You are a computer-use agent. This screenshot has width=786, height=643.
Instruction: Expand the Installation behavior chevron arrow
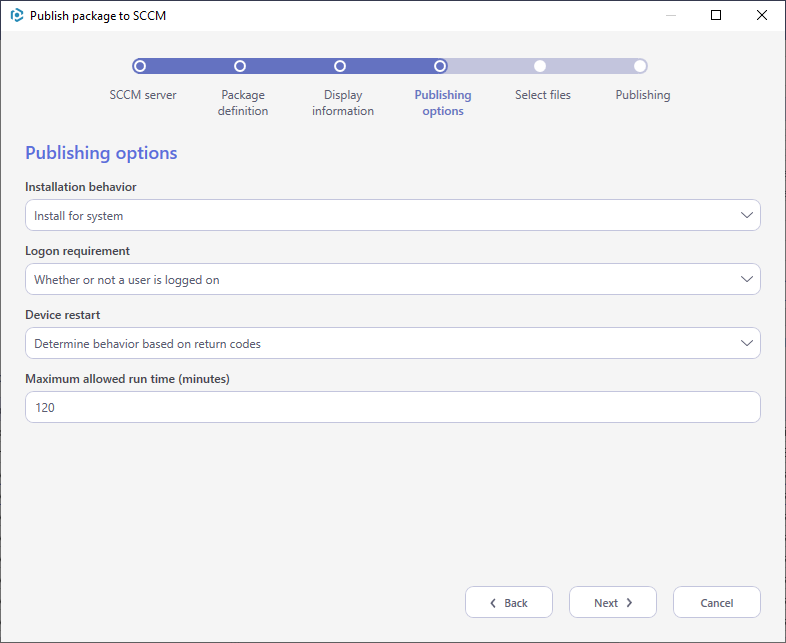[747, 215]
